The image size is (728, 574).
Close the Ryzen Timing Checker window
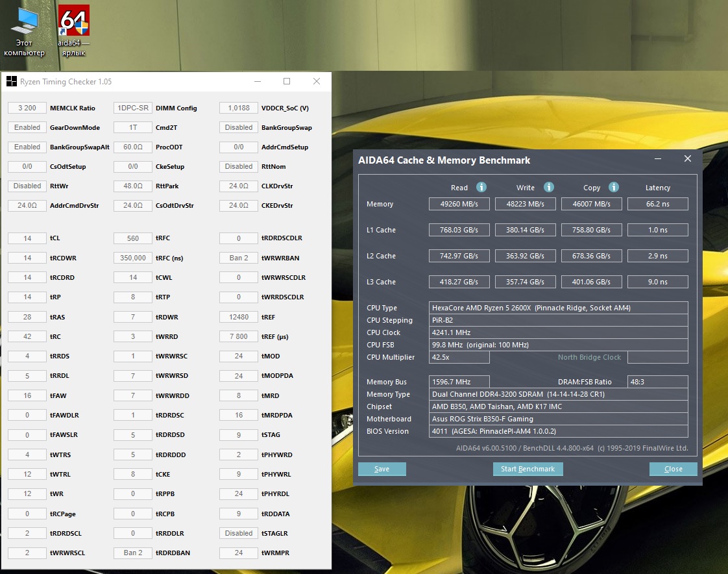[317, 82]
